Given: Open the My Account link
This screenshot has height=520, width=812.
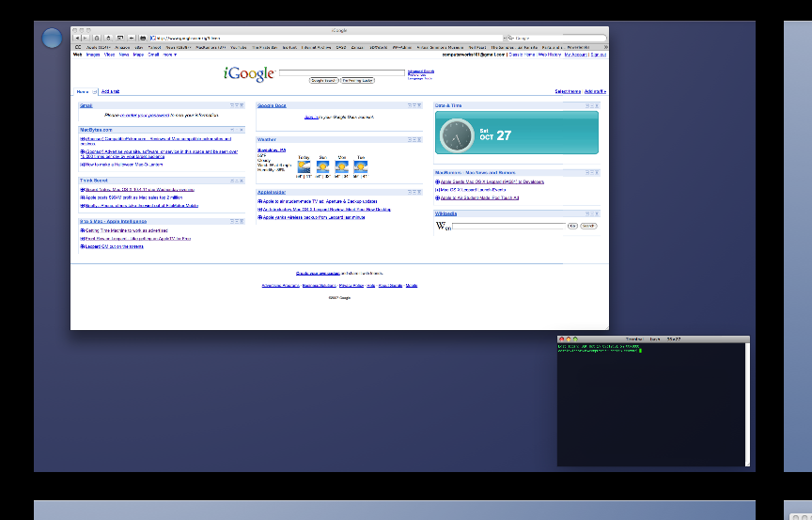Looking at the screenshot, I should [575, 55].
